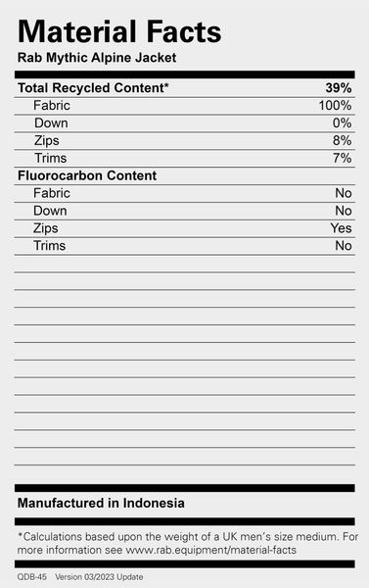Select the Fluorocarbon Content heading
The height and width of the screenshot is (588, 369).
pos(87,175)
